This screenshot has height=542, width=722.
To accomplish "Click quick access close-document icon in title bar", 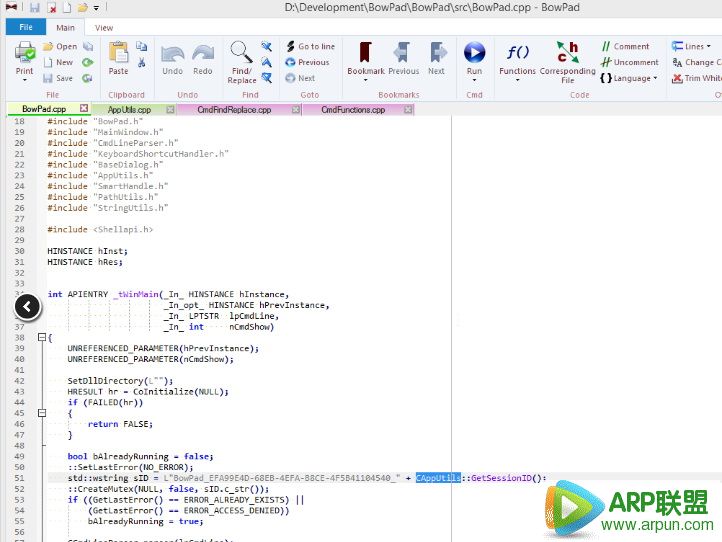I will coord(52,8).
